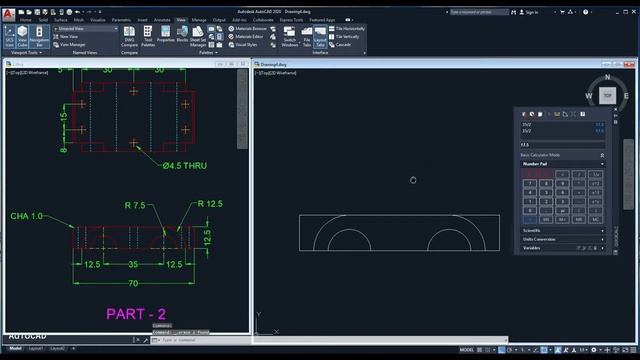Screen dimensions: 640x360
Task: Switch to the Output ribbon tab
Action: click(219, 20)
